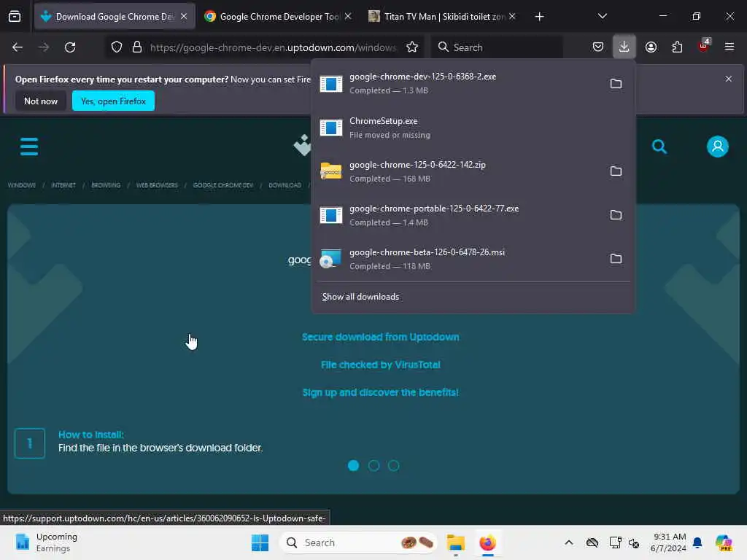Click the Windows taskbar Search box
The width and height of the screenshot is (747, 560).
(x=358, y=542)
